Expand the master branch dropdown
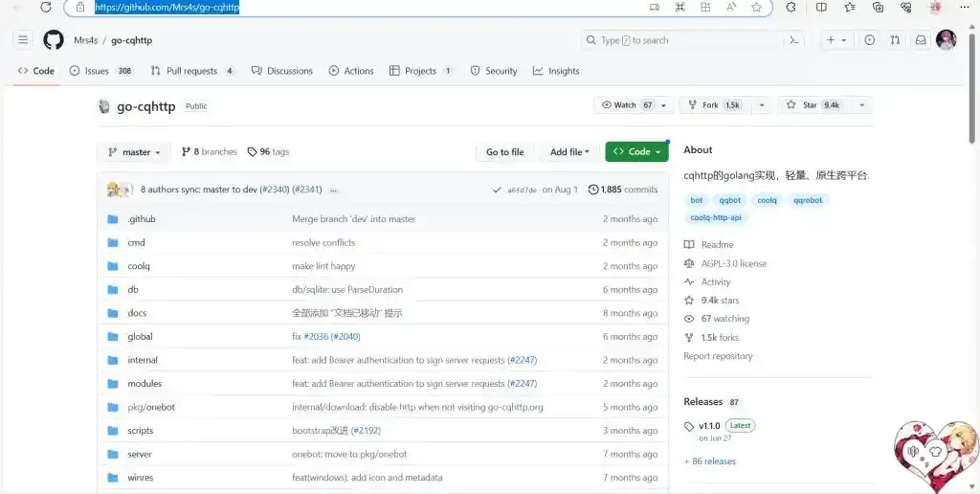Screen dimensions: 980x494 click(134, 152)
